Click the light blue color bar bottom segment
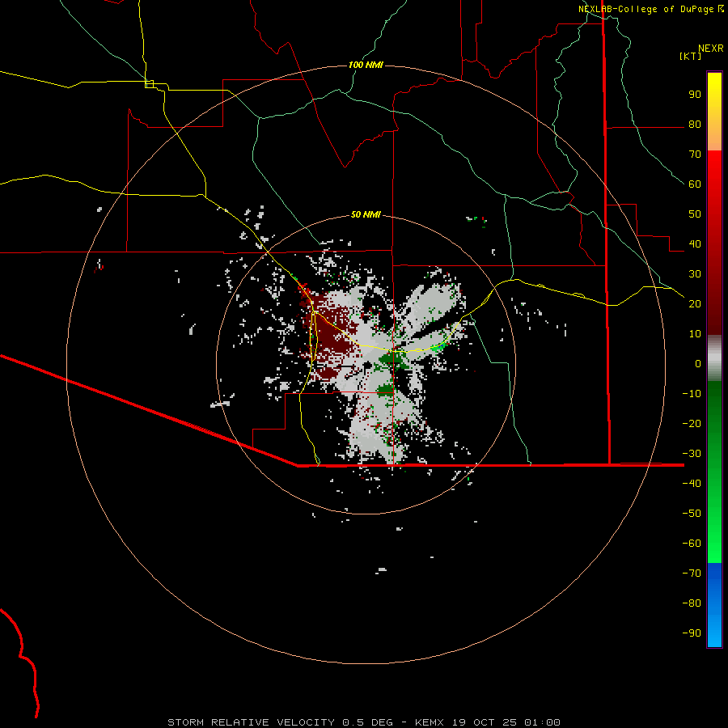 click(714, 633)
